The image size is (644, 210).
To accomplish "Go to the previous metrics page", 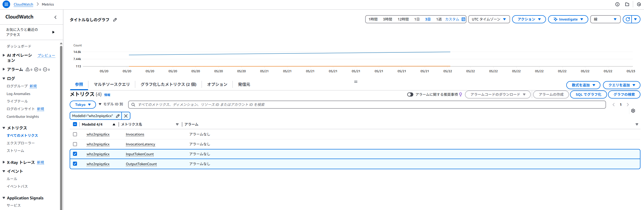I will coord(614,105).
